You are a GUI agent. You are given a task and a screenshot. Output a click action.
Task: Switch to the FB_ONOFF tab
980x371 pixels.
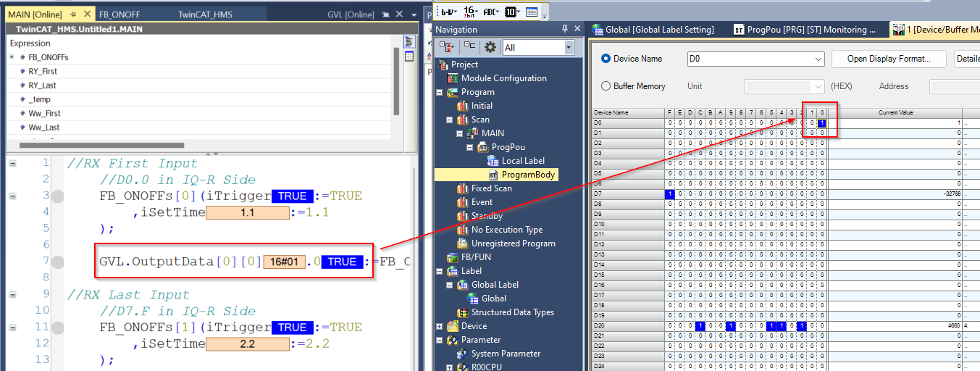120,14
